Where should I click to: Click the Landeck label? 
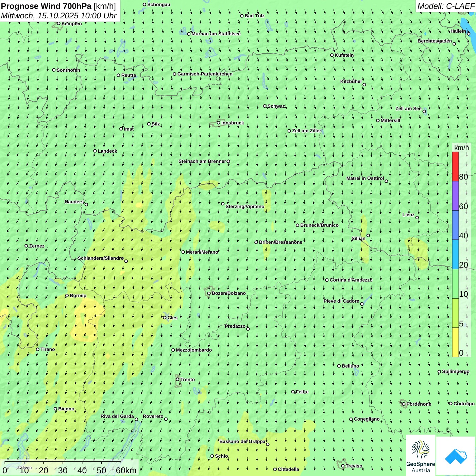[x=107, y=151]
